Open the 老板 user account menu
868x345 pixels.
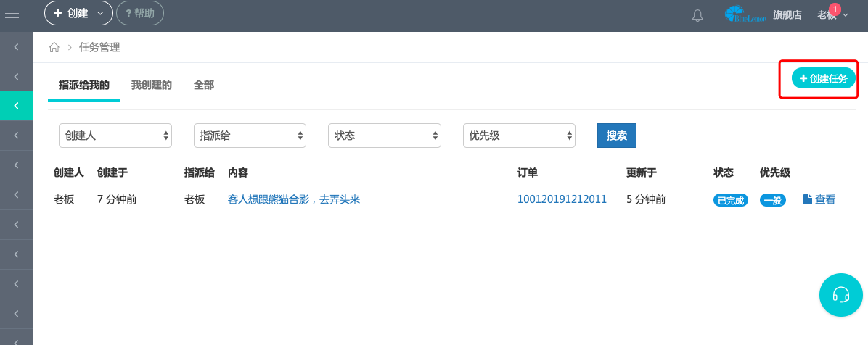[x=832, y=15]
